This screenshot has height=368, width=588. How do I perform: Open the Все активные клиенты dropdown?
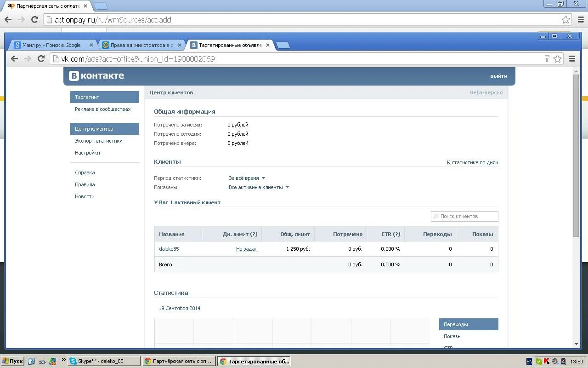click(x=259, y=187)
